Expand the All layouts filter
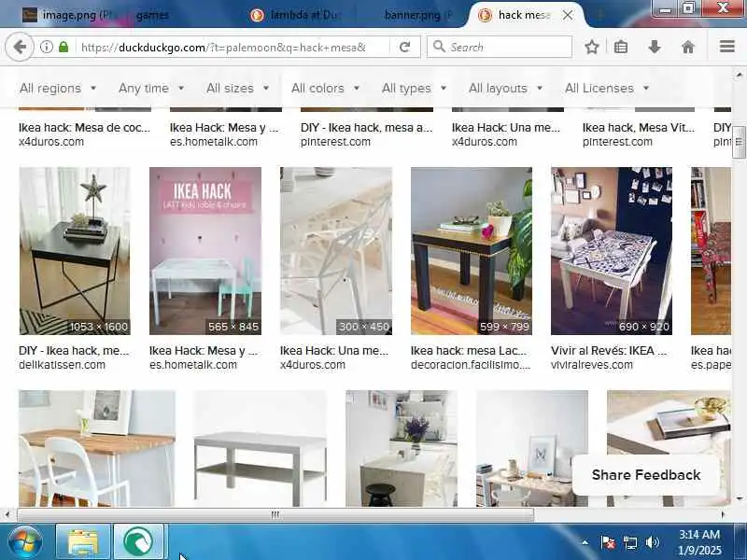The image size is (747, 560). (x=506, y=88)
